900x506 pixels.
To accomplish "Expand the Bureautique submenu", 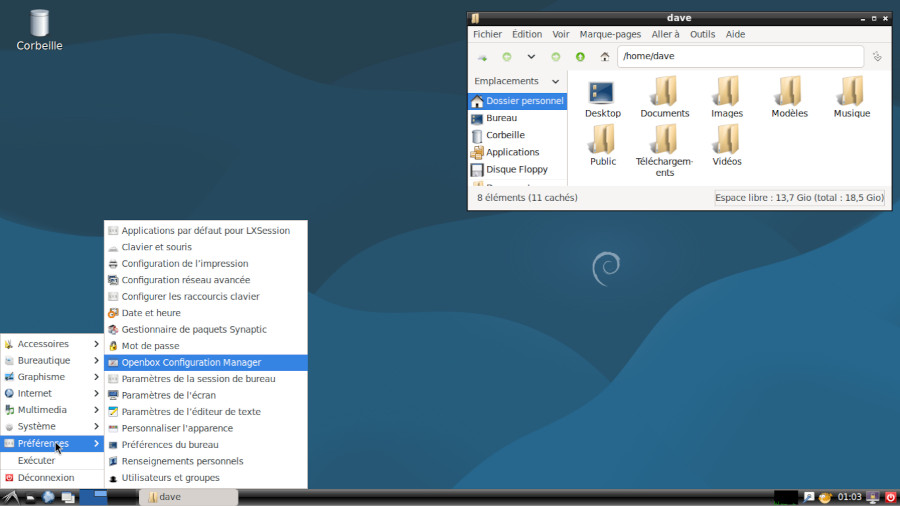I will [52, 360].
